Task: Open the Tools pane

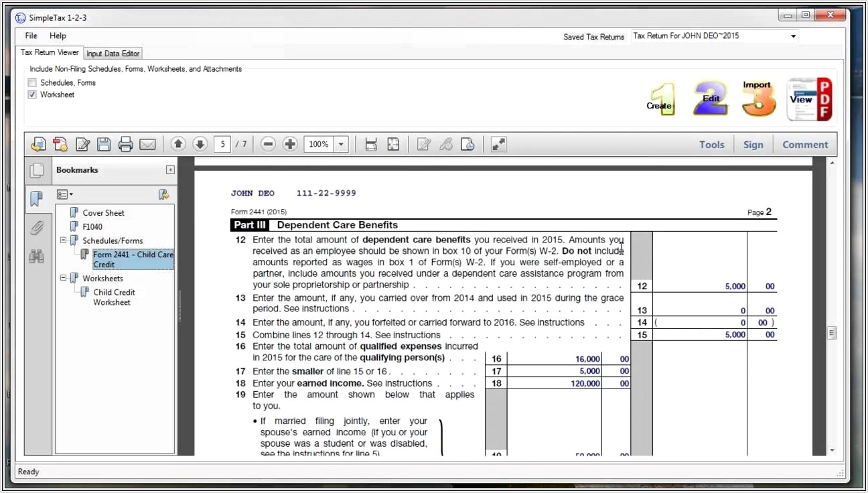Action: pos(711,144)
